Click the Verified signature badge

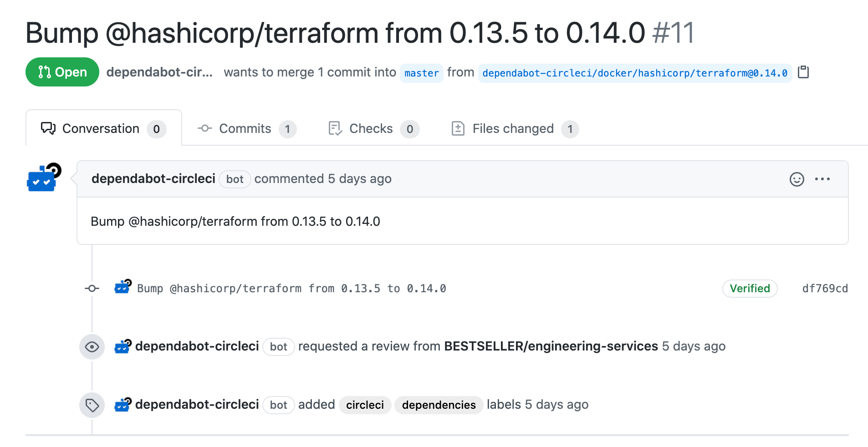click(750, 288)
